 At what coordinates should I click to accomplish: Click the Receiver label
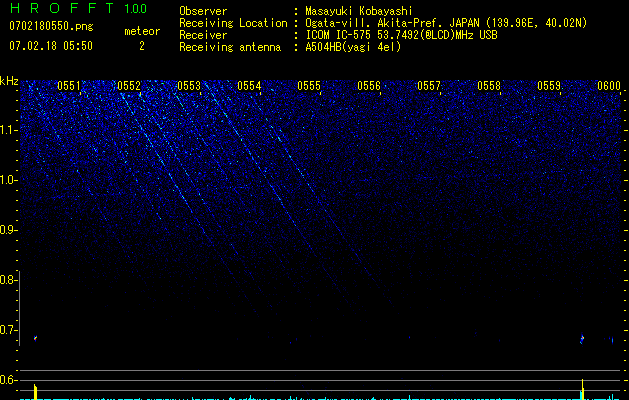(x=203, y=35)
